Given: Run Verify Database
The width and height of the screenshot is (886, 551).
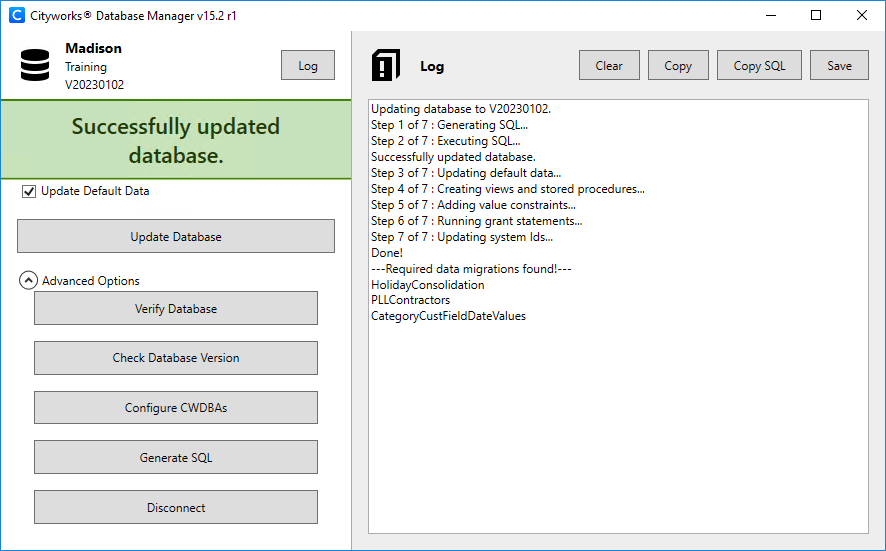Looking at the screenshot, I should (176, 309).
